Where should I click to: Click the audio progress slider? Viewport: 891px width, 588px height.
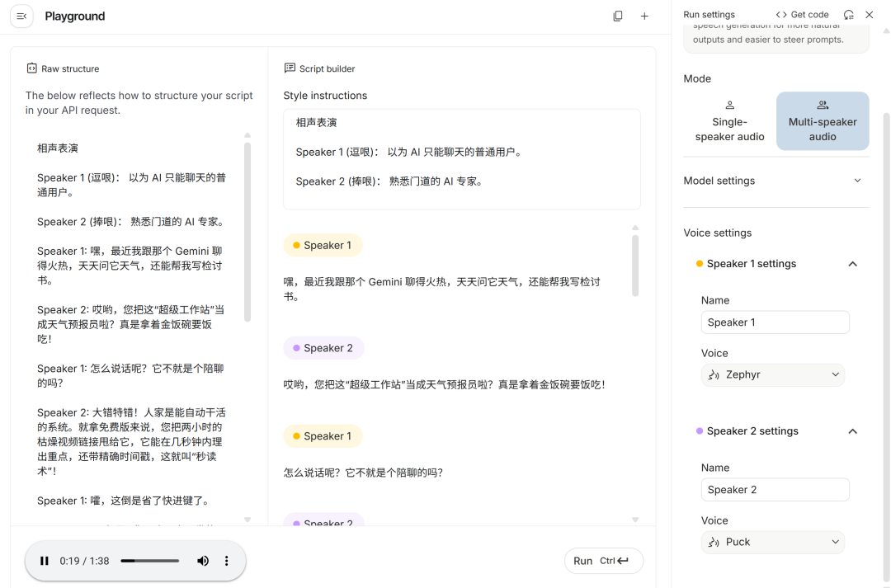[x=150, y=561]
